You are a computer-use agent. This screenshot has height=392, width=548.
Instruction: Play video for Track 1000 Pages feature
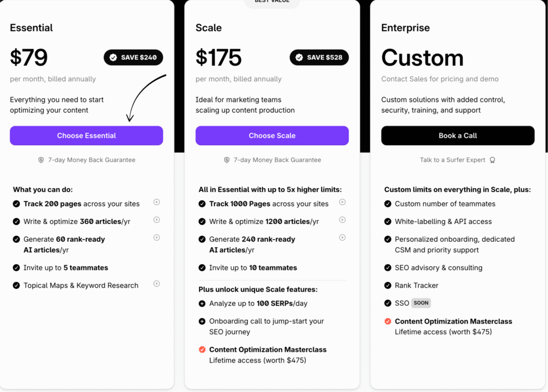coord(342,202)
